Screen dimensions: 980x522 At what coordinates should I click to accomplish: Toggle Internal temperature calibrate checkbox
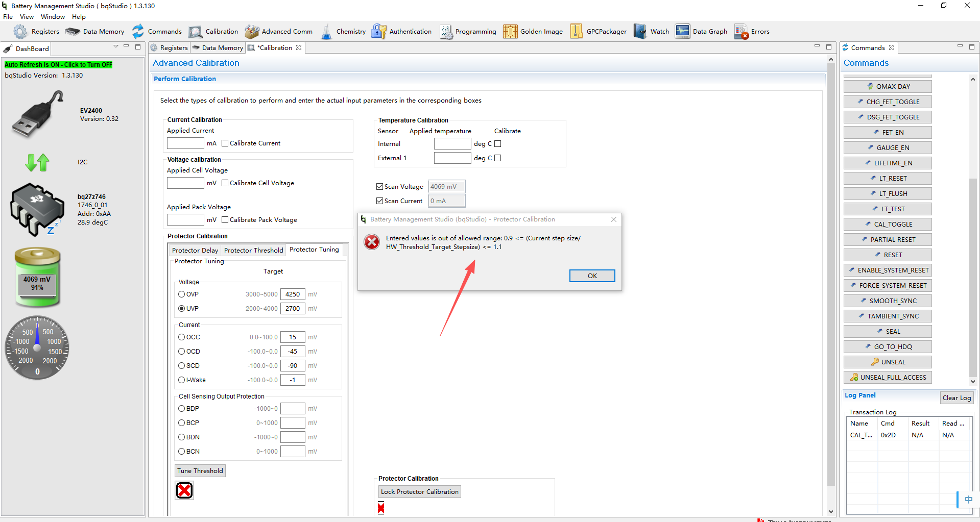498,144
